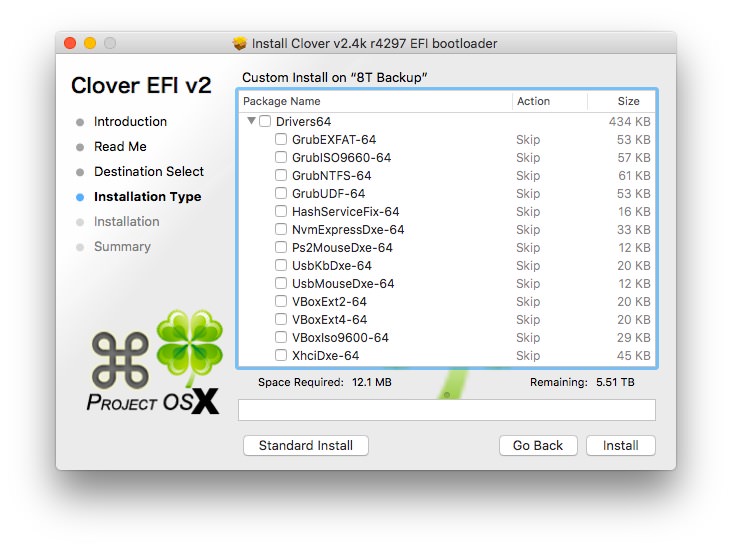
Task: Enable HashServiceFix-64 checkbox
Action: click(x=281, y=212)
